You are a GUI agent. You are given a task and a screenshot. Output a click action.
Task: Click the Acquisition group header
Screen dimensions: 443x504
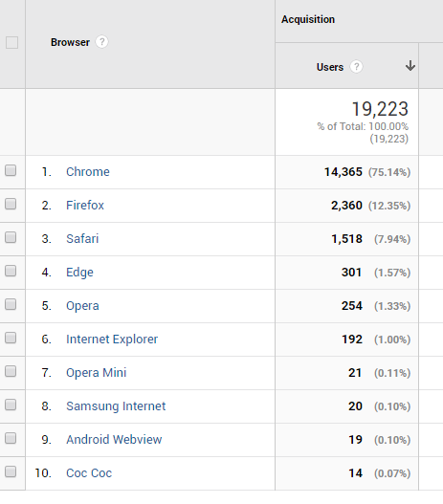pos(308,19)
